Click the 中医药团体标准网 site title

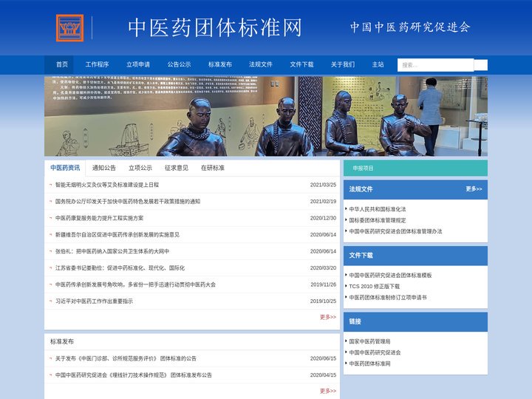pos(215,28)
